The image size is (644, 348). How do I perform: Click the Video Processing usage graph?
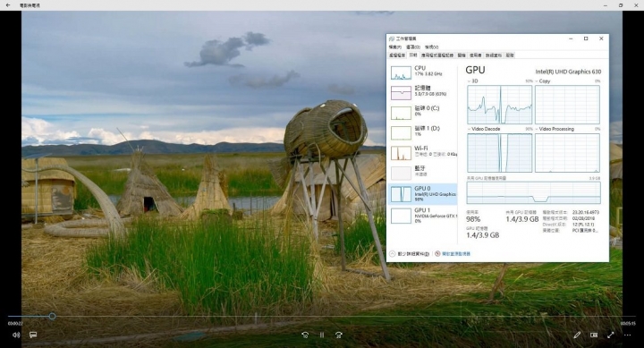pos(567,153)
